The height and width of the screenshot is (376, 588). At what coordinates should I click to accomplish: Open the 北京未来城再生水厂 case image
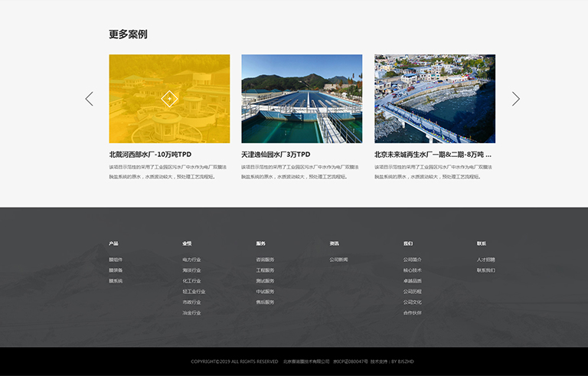coord(434,99)
